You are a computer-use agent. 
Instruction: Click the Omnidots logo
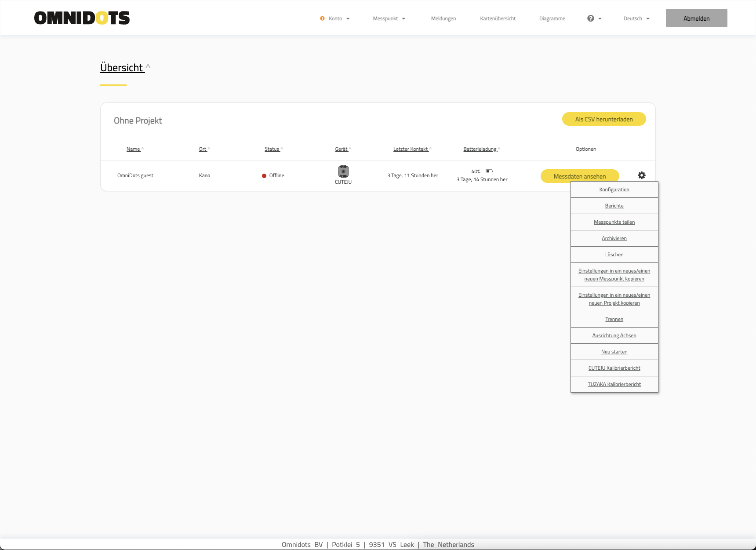(x=82, y=18)
